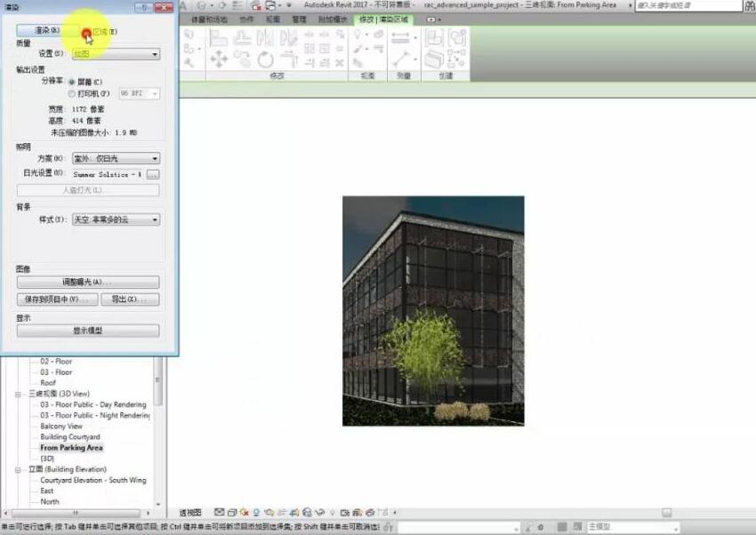Open the lighting Scheme (方案) dropdown
Image resolution: width=756 pixels, height=535 pixels.
pos(116,158)
